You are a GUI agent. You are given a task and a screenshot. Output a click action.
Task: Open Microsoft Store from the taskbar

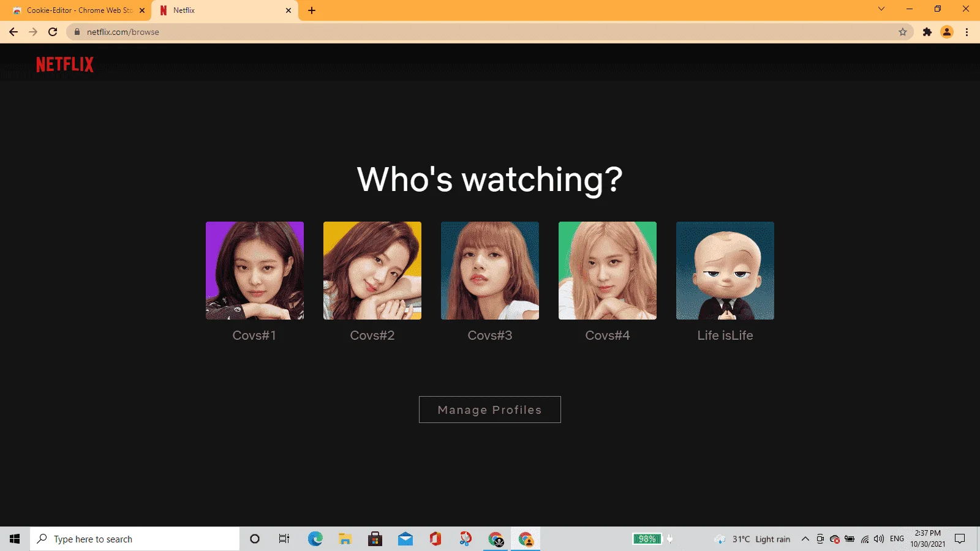coord(375,539)
